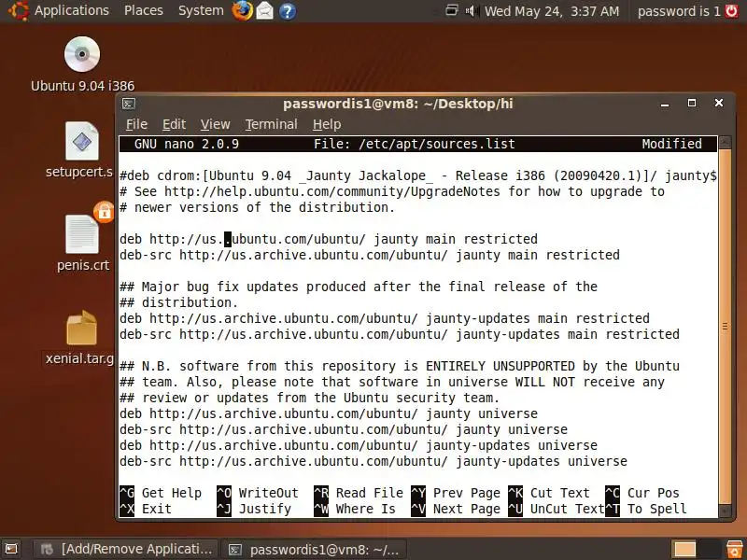Click the date and time clock
This screenshot has width=747, height=560.
[x=552, y=11]
